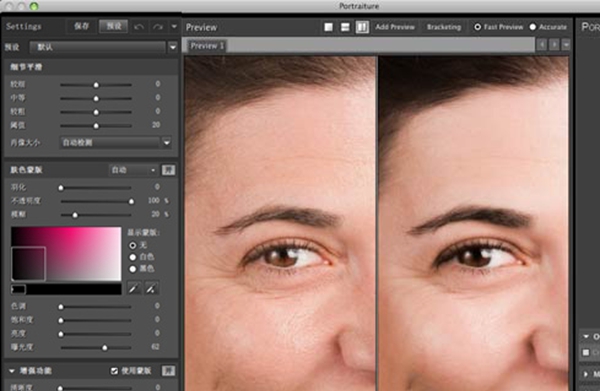Select the Fast Preview radio button
The width and height of the screenshot is (600, 391).
coord(478,27)
